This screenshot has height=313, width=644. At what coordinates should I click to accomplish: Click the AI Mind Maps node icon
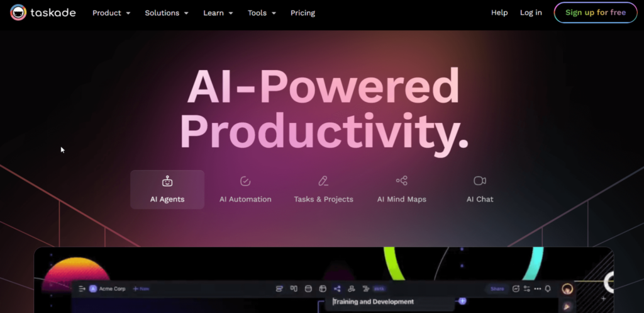[x=401, y=181]
